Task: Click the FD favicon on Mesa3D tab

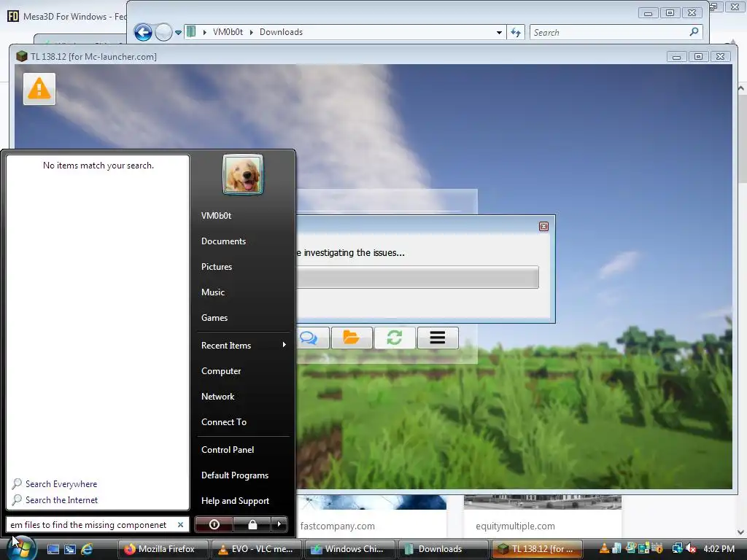Action: (x=13, y=16)
